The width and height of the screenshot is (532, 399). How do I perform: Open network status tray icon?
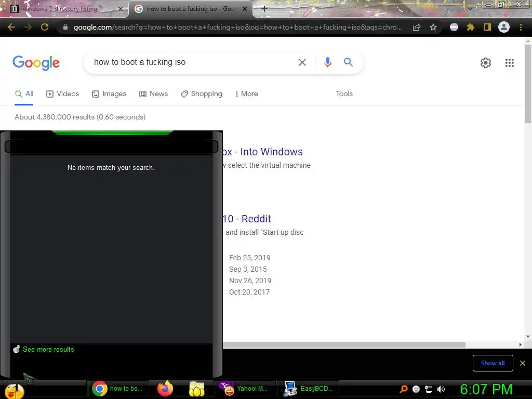click(x=429, y=389)
